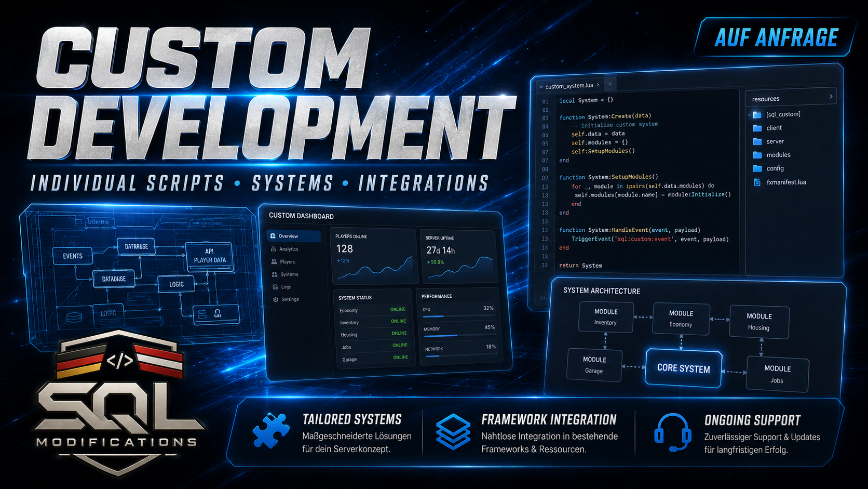Click the EVENTS node in the blueprint diagram
This screenshot has width=868, height=489.
[x=73, y=256]
